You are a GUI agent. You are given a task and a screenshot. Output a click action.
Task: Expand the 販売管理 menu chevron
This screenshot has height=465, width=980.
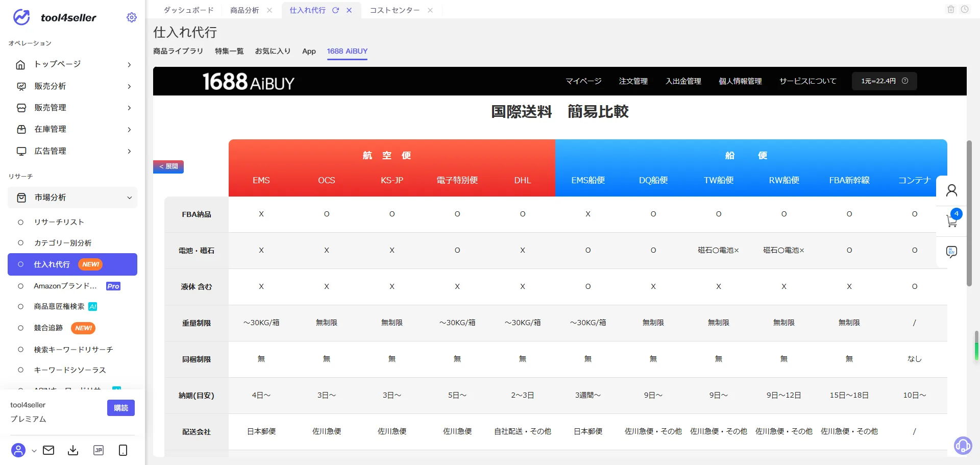[x=129, y=108]
